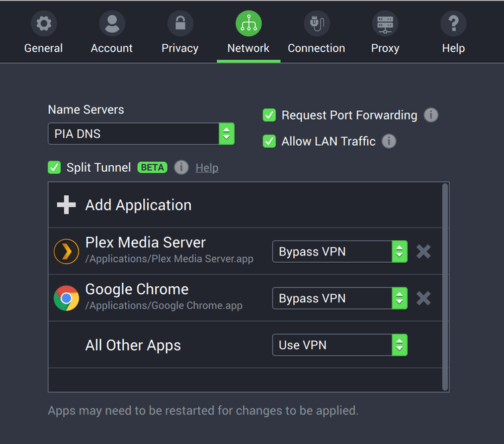This screenshot has height=444, width=504.
Task: Open the Help question mark icon
Action: [453, 24]
